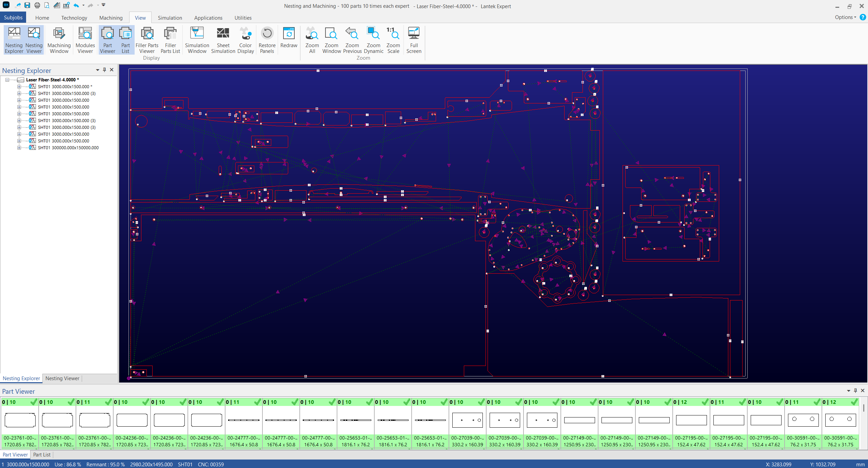Click the 'Remnant : 95.0 %' status text
The width and height of the screenshot is (868, 468).
click(105, 464)
